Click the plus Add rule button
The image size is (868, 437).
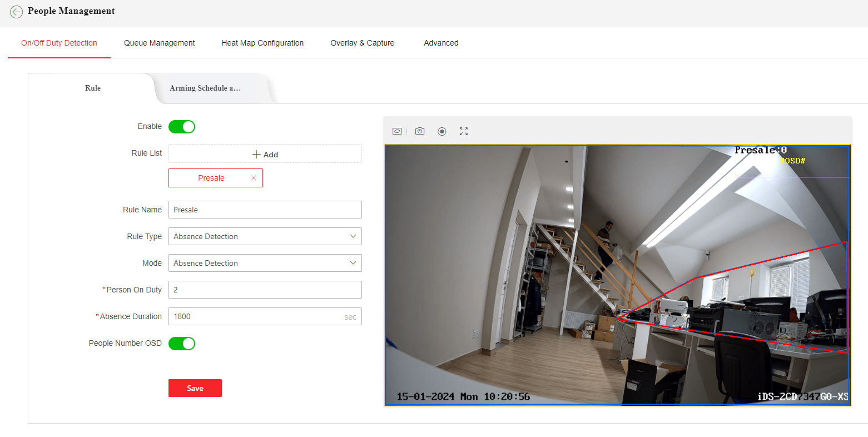(x=265, y=154)
